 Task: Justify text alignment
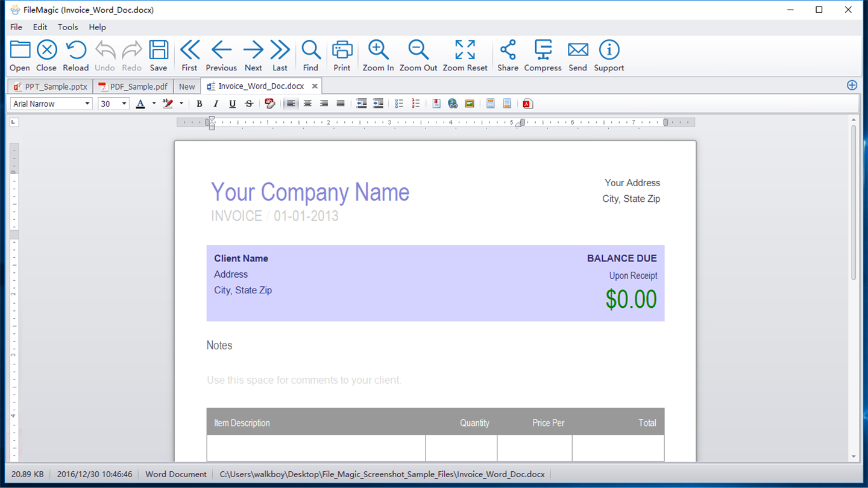pyautogui.click(x=341, y=104)
